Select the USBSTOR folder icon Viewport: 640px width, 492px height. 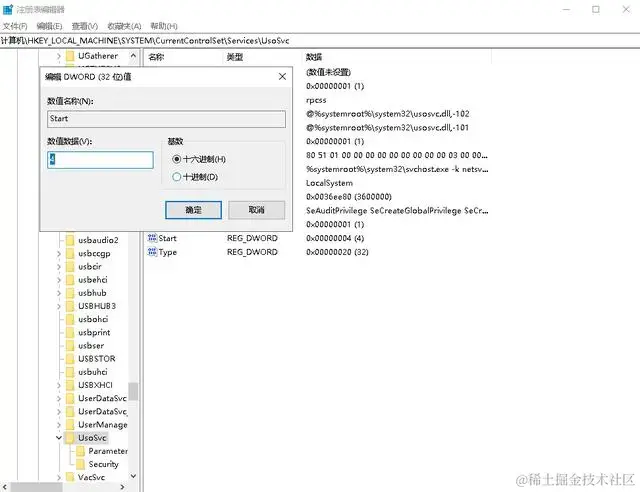(70, 358)
